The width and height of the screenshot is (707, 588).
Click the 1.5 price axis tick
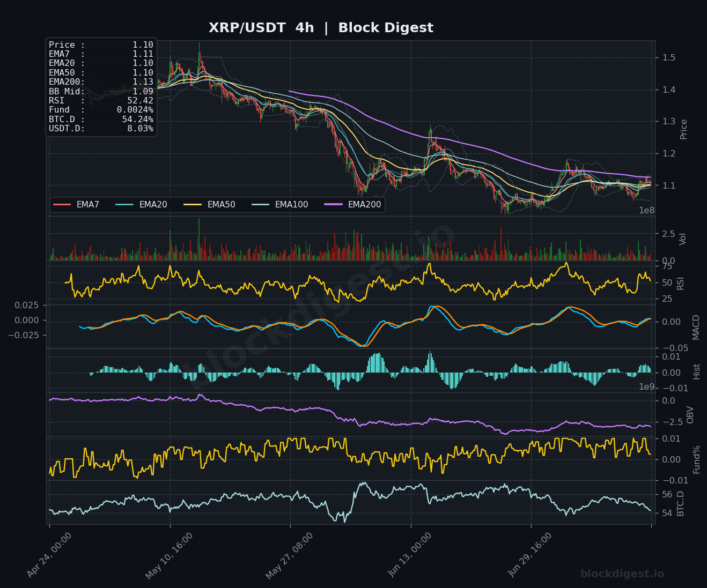coord(668,58)
